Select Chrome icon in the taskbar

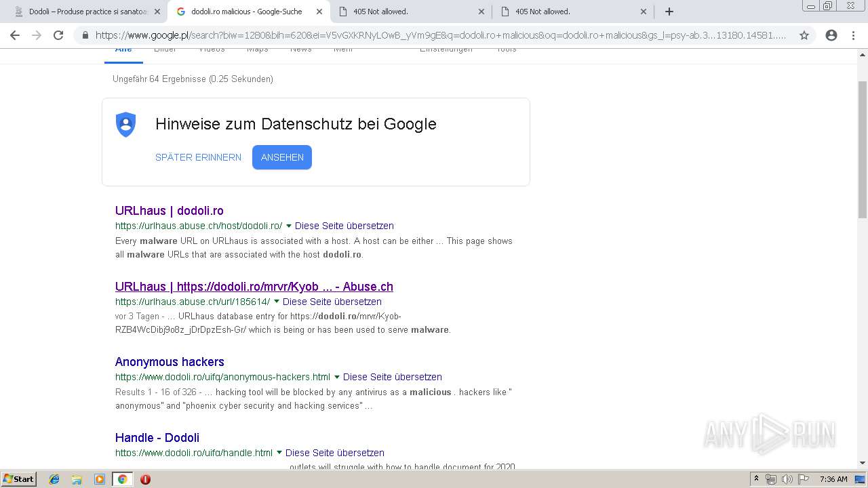122,479
